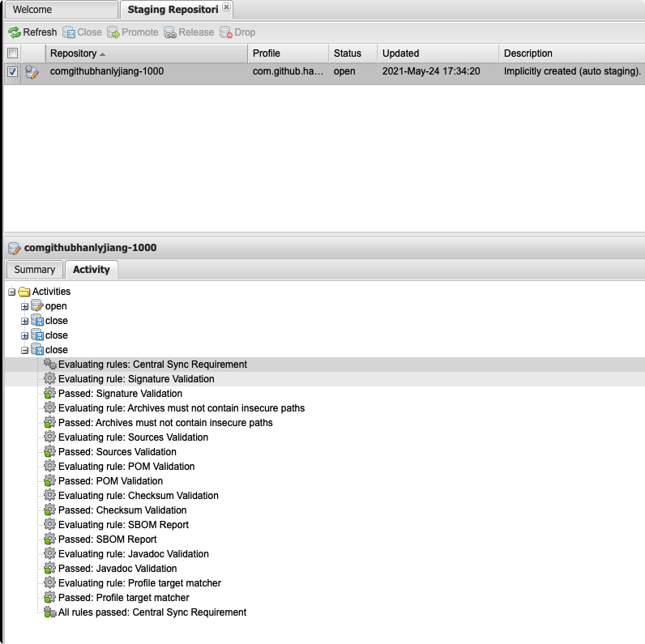The height and width of the screenshot is (644, 645).
Task: Select 'Evaluating rules: Central Sync Requirement' row text
Action: (152, 365)
